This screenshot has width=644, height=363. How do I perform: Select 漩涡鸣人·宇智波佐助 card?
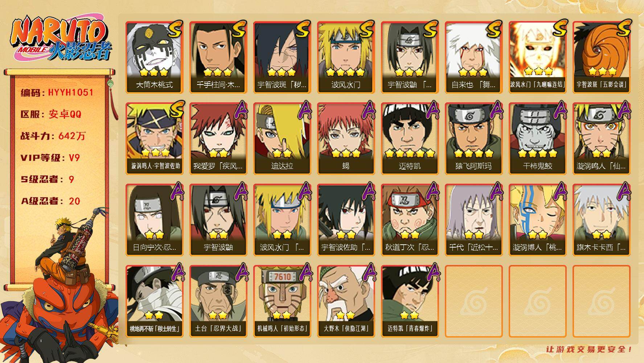154,139
